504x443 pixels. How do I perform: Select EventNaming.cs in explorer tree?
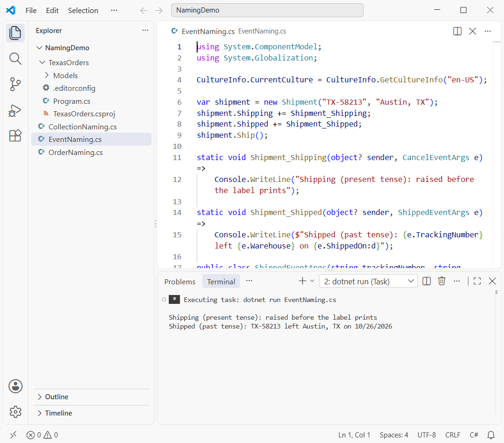point(91,139)
